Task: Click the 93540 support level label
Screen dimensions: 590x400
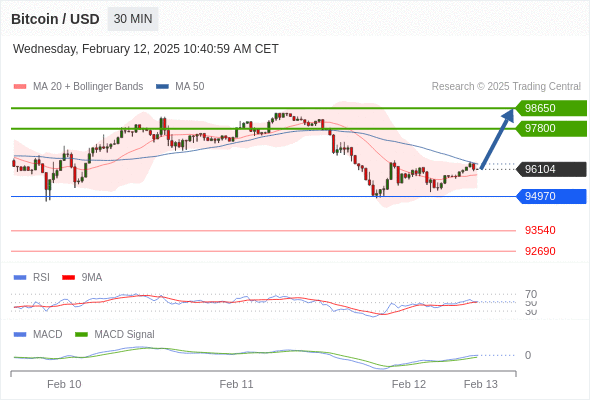Action: 540,230
